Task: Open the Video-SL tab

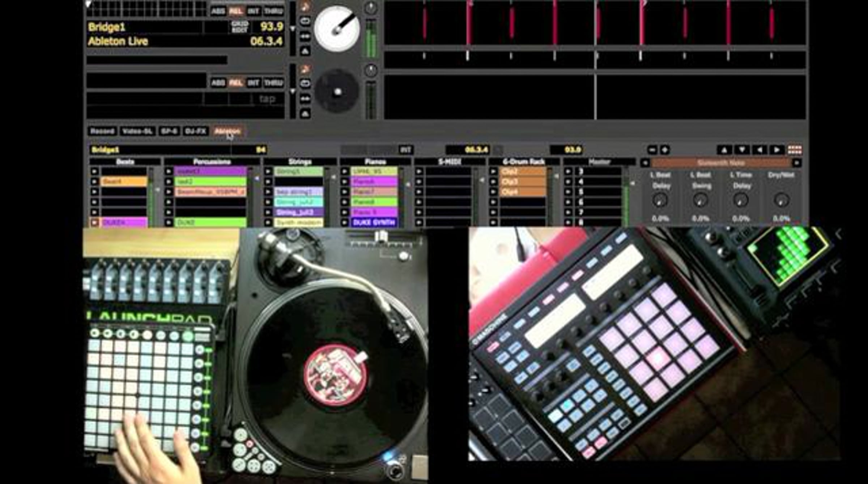Action: [137, 131]
